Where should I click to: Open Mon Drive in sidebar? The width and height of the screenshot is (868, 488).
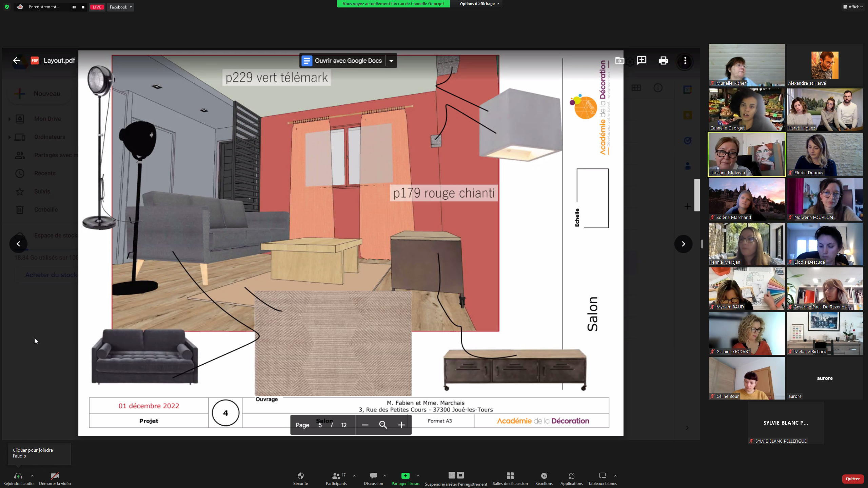pos(47,119)
